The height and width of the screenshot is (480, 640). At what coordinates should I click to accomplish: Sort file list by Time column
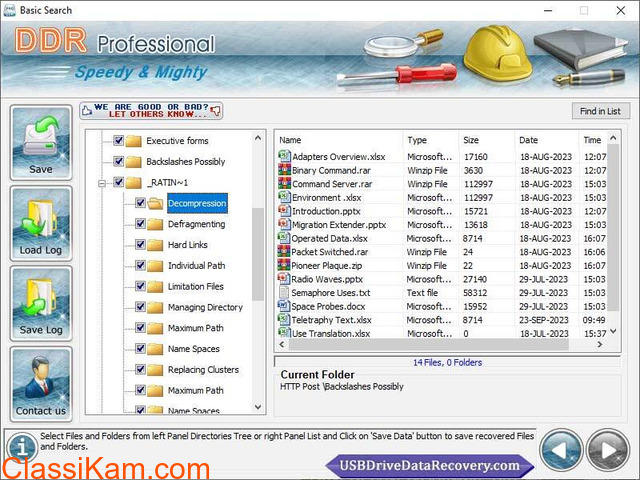[x=593, y=140]
